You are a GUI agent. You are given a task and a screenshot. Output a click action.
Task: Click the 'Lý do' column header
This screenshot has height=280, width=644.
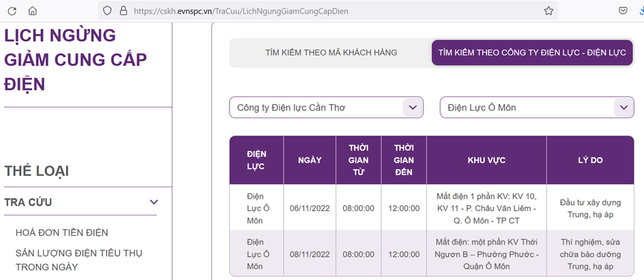590,160
